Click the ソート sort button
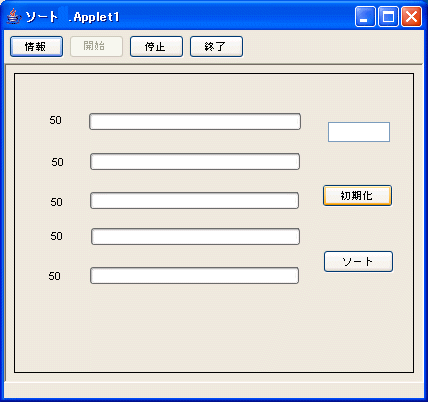 (358, 261)
